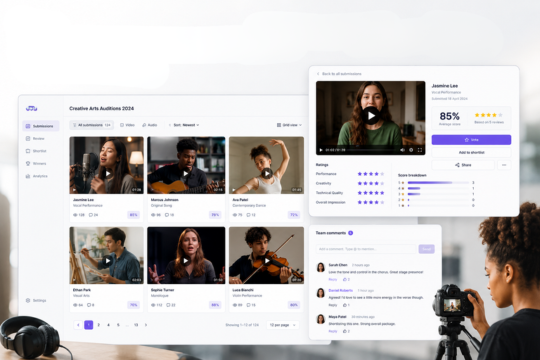Image resolution: width=540 pixels, height=360 pixels.
Task: Change the 12 per page dropdown
Action: [283, 325]
